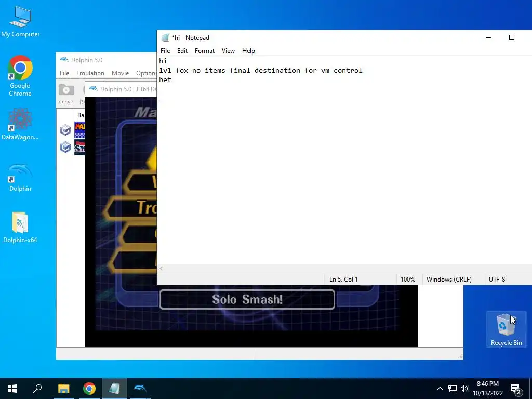The image size is (532, 399).
Task: Open the DataWagon desktop shortcut
Action: (20, 124)
